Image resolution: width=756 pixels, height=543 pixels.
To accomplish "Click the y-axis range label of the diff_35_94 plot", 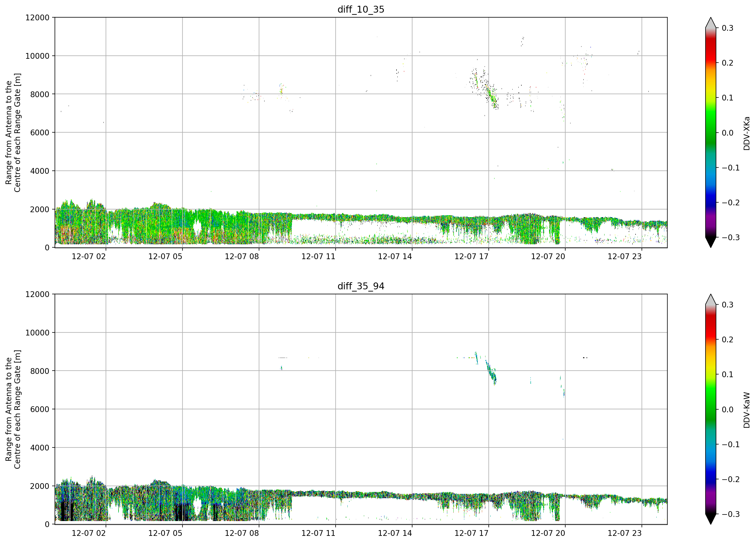I will (13, 409).
